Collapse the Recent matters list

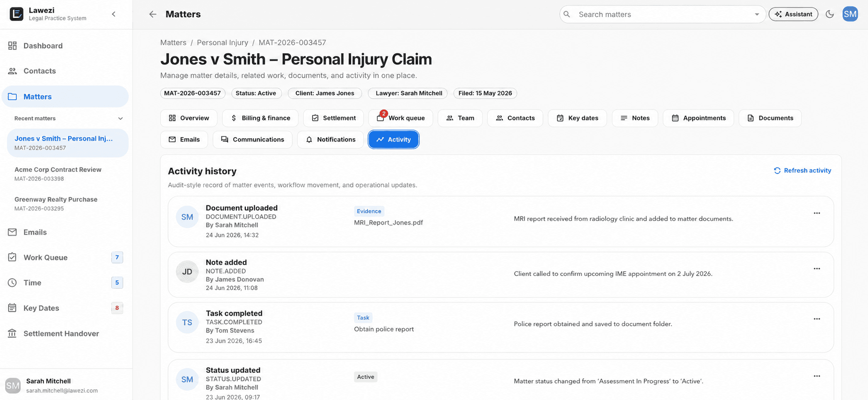tap(120, 118)
